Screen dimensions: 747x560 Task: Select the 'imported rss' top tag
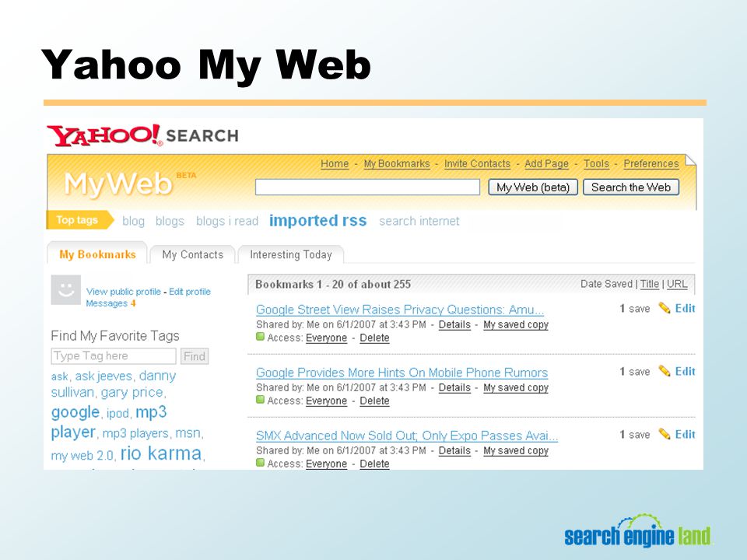click(x=317, y=220)
